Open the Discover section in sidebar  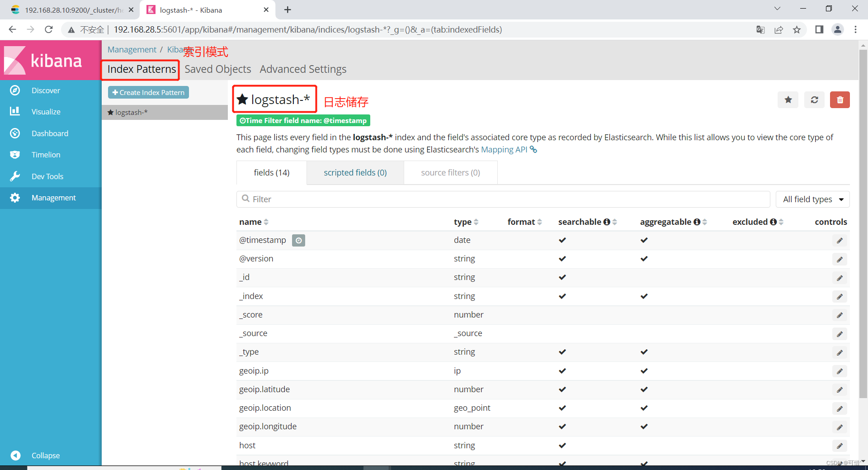[45, 90]
